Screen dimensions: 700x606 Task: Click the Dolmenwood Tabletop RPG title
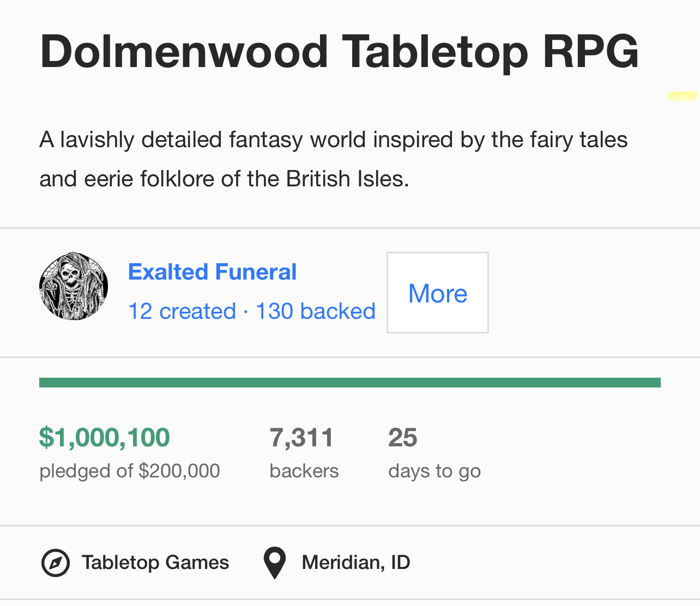[x=339, y=52]
